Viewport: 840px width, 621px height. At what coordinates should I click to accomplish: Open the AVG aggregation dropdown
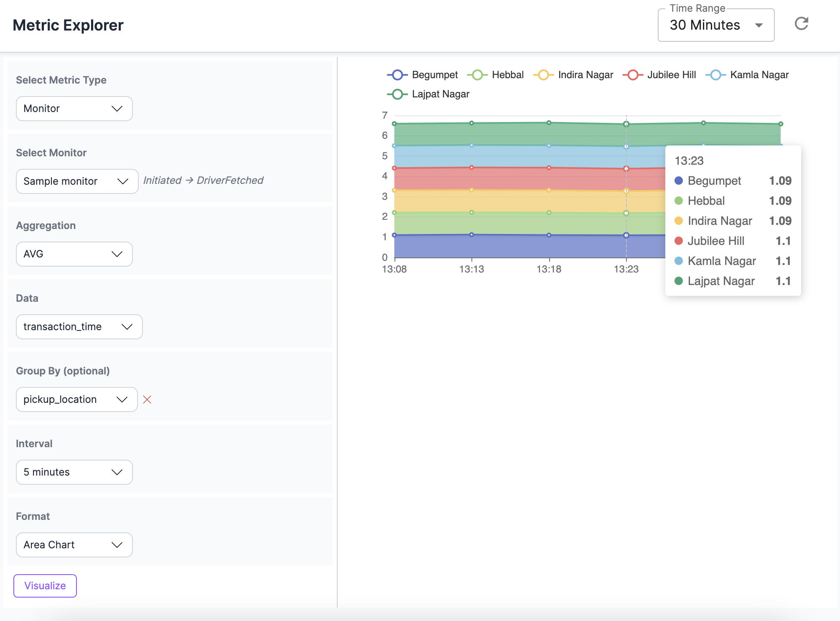pos(74,254)
